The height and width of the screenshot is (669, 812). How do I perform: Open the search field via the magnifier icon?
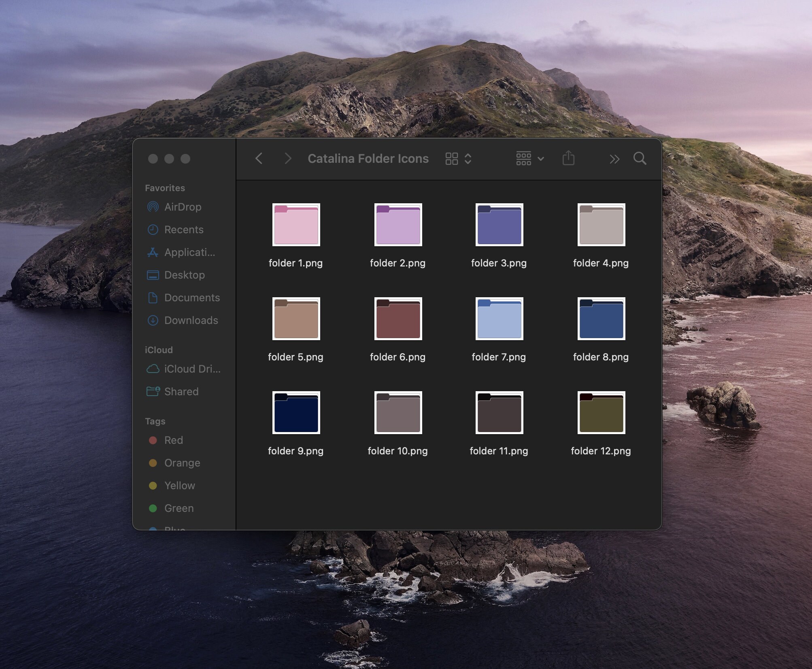640,159
